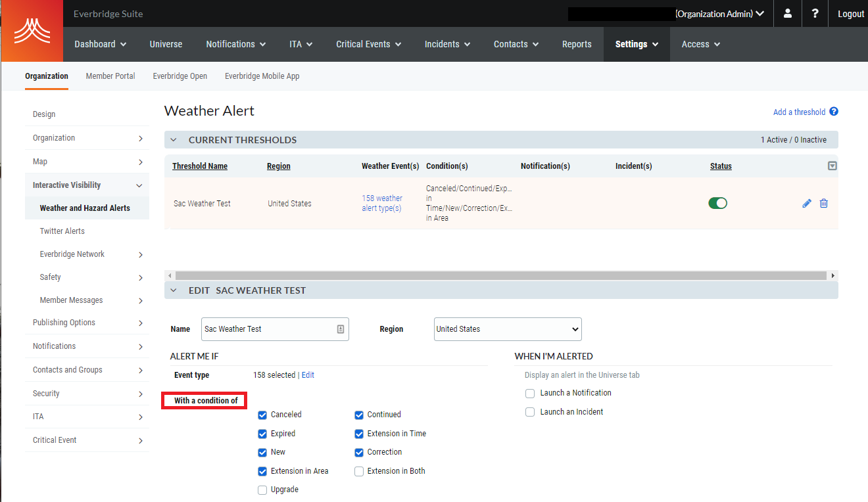Open the Critical Events menu dropdown
Image resolution: width=868 pixels, height=502 pixels.
point(370,44)
